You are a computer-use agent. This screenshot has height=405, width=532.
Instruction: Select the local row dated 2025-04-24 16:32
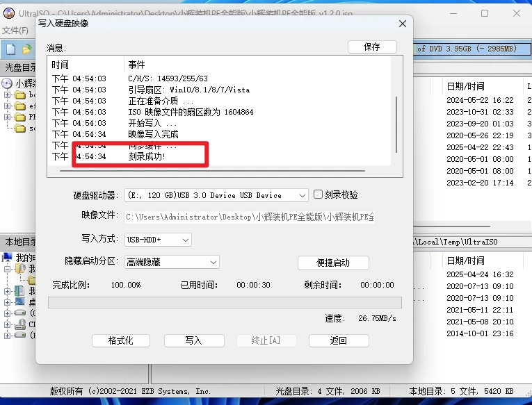(480, 274)
